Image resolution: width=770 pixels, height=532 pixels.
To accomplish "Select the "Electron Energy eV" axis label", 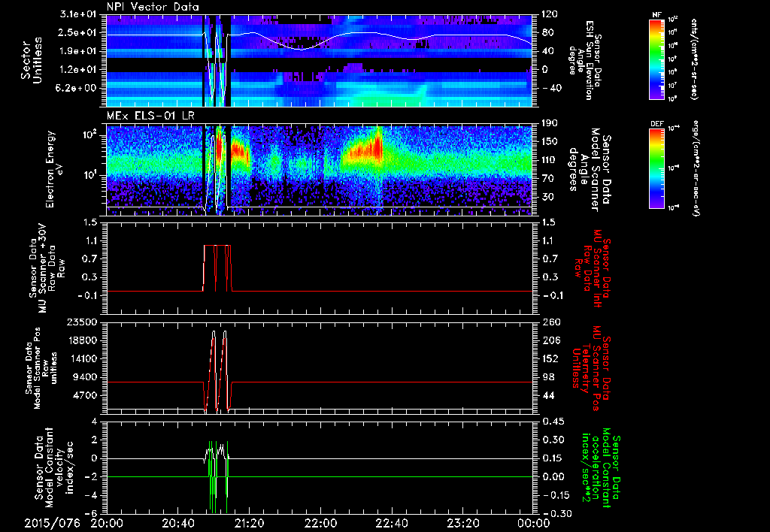I will pyautogui.click(x=56, y=169).
